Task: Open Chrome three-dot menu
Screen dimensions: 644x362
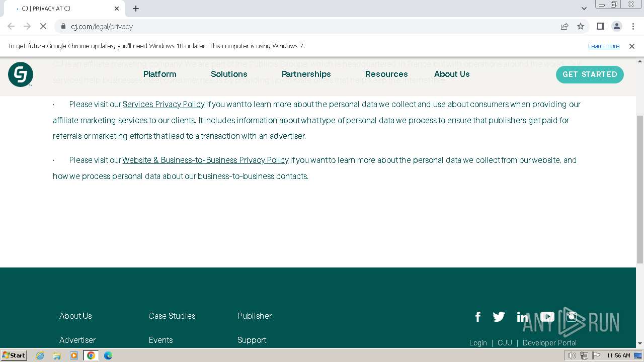Action: (x=633, y=26)
